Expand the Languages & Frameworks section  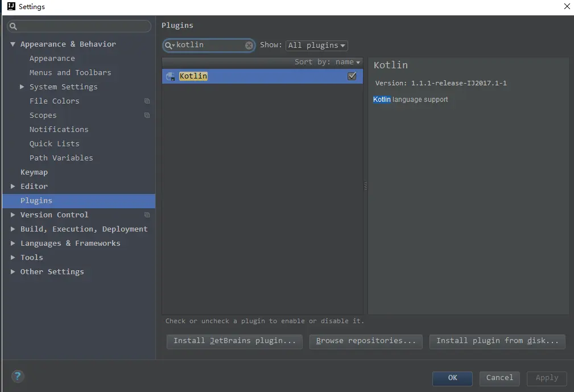[13, 244]
